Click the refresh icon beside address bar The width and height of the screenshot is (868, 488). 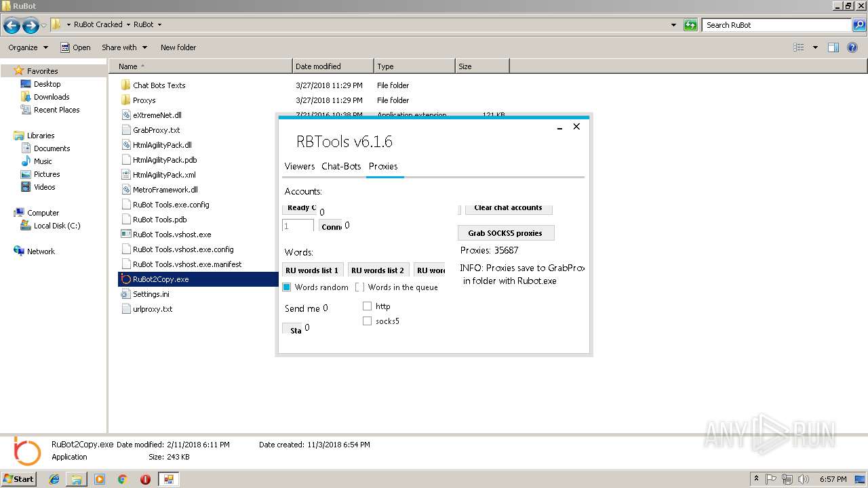pos(690,25)
